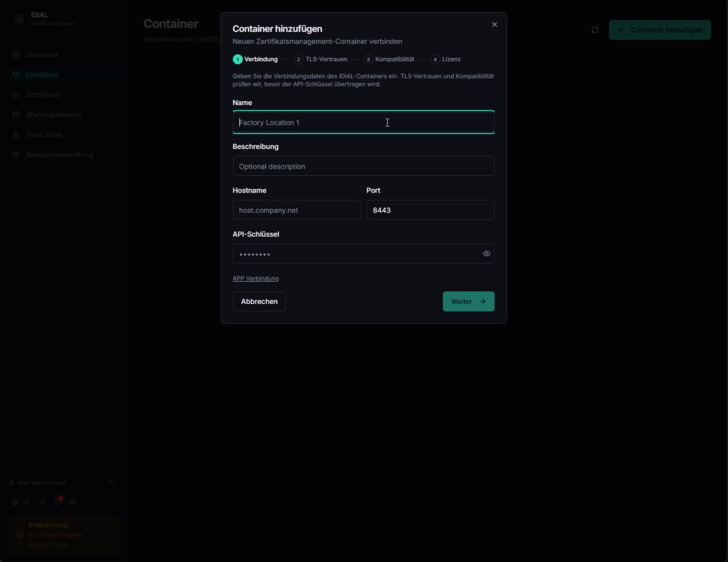Click the 'Noch 321 Tage' text
This screenshot has width=728, height=562.
pyautogui.click(x=48, y=545)
